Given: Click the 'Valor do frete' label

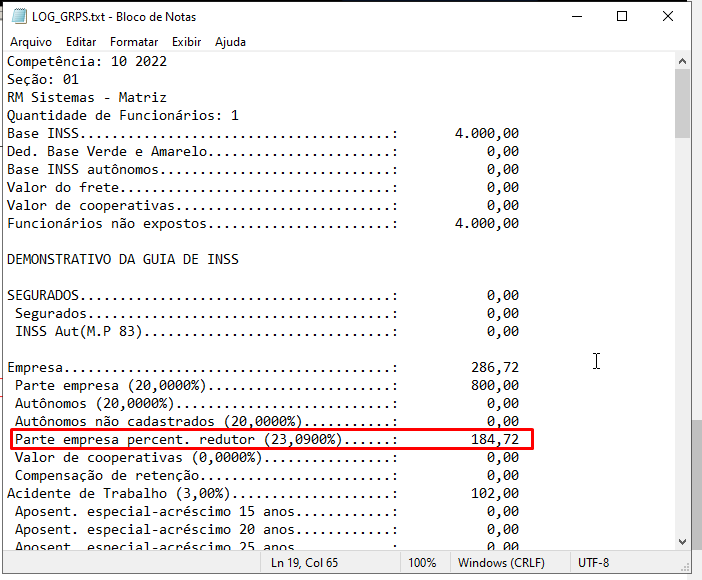Looking at the screenshot, I should [63, 187].
